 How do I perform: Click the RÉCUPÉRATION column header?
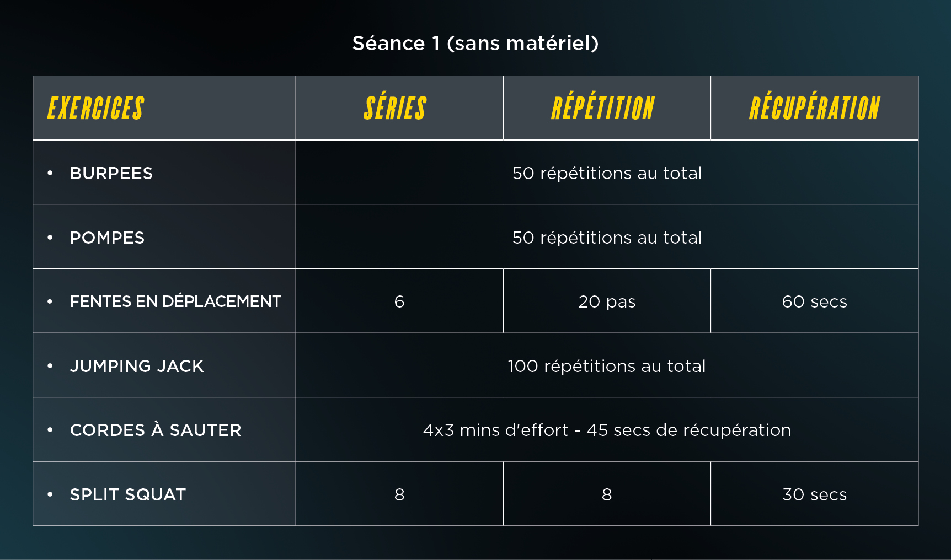tap(814, 108)
